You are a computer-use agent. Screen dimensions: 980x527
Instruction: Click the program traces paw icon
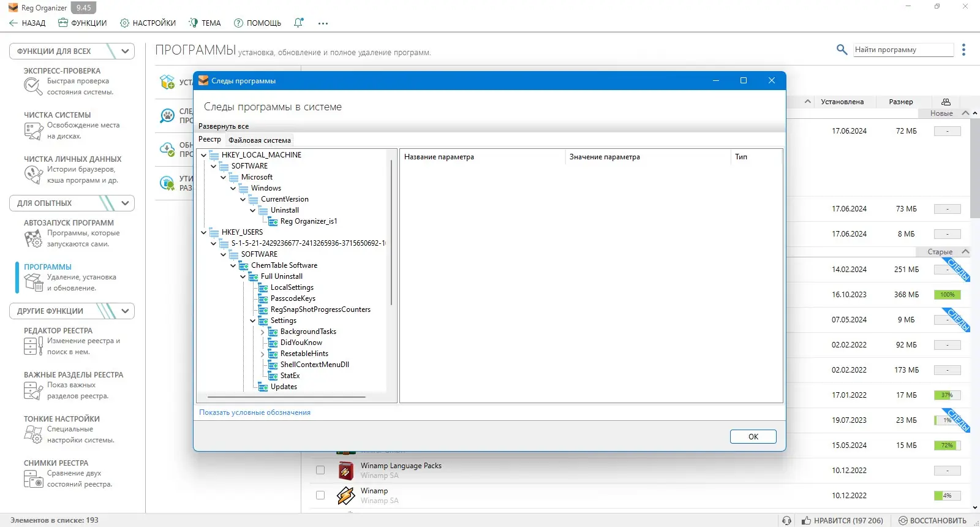point(167,115)
